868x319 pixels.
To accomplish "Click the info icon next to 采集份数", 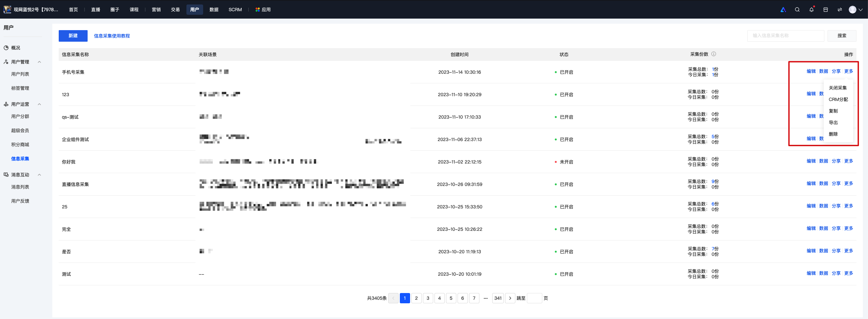I will pyautogui.click(x=714, y=54).
